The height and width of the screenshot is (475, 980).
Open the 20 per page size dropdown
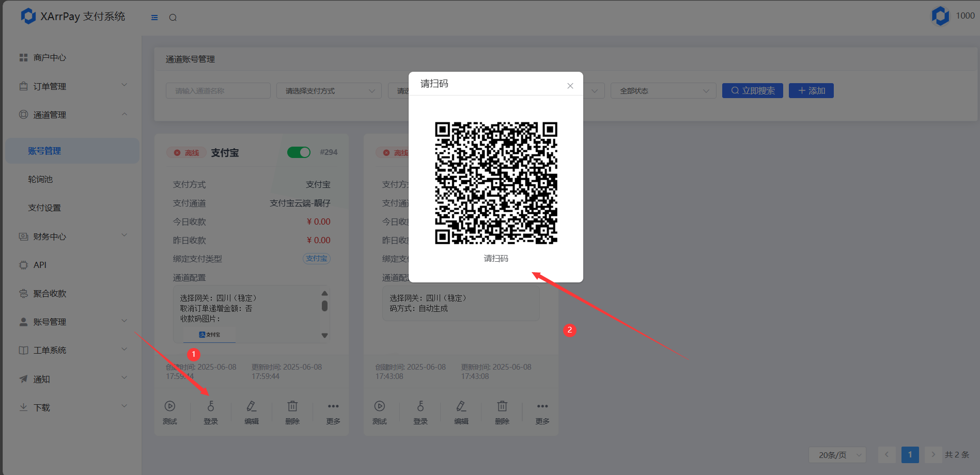[837, 455]
